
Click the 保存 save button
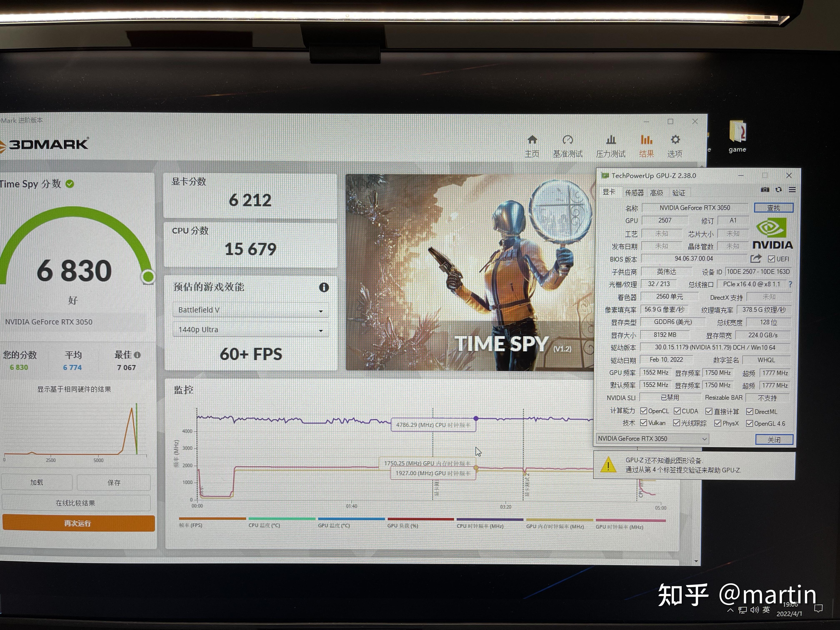[114, 483]
